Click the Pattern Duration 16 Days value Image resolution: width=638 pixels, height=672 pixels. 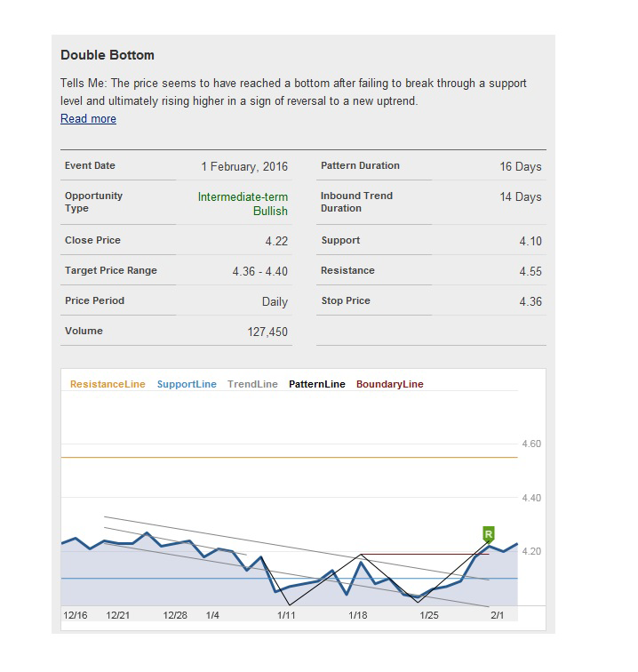pyautogui.click(x=520, y=166)
